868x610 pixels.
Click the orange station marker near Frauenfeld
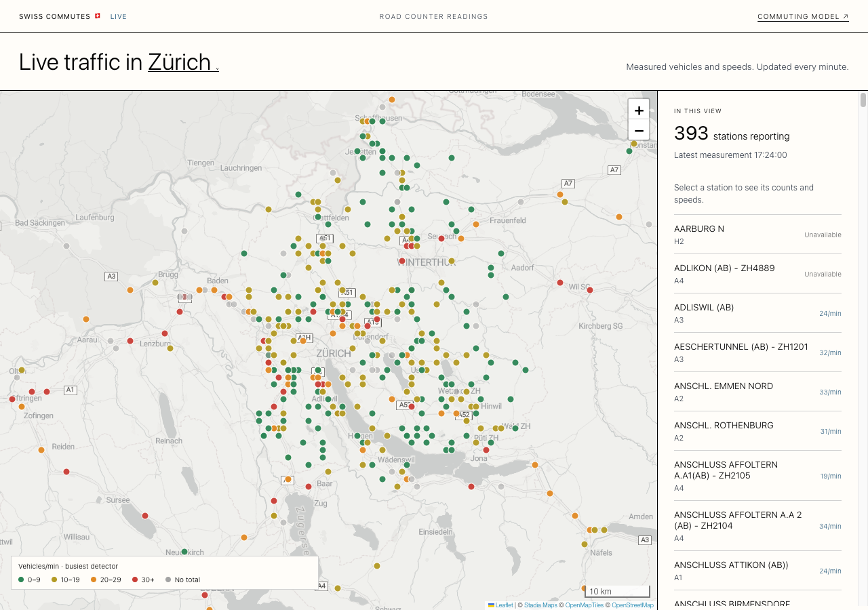(476, 224)
